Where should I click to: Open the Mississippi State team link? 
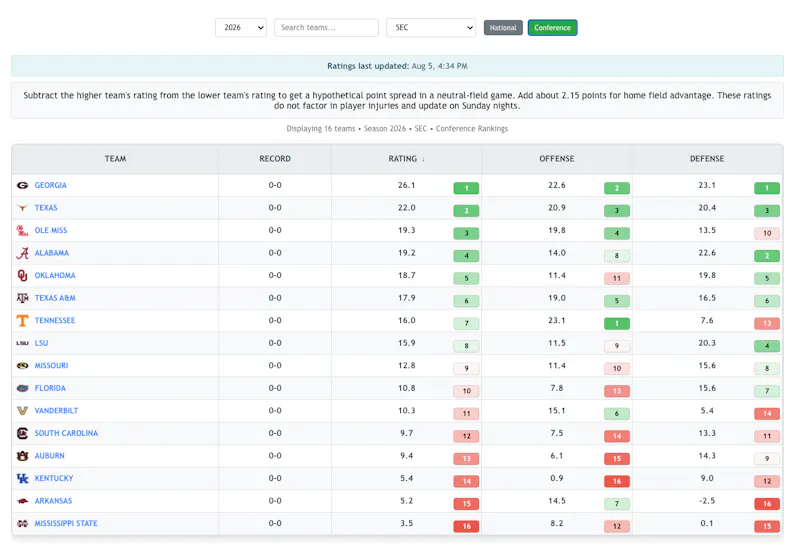(x=66, y=523)
